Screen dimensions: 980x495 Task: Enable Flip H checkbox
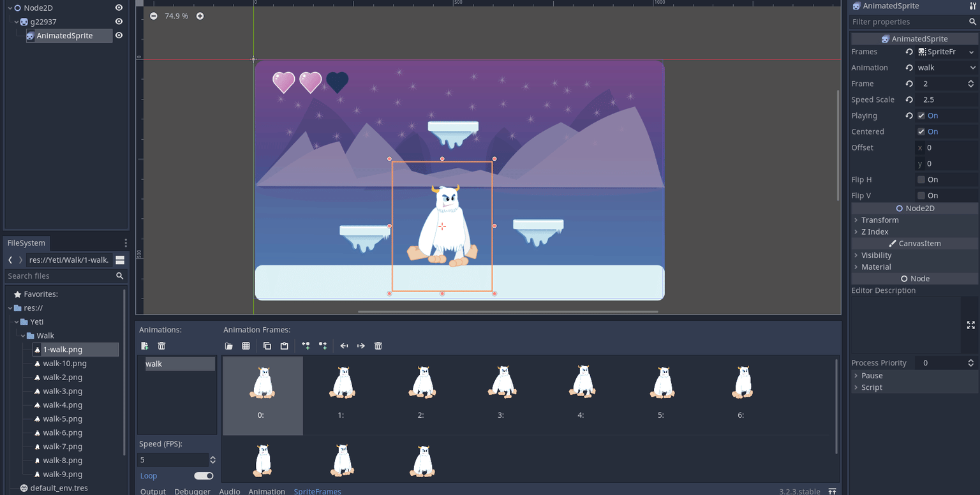coord(921,179)
